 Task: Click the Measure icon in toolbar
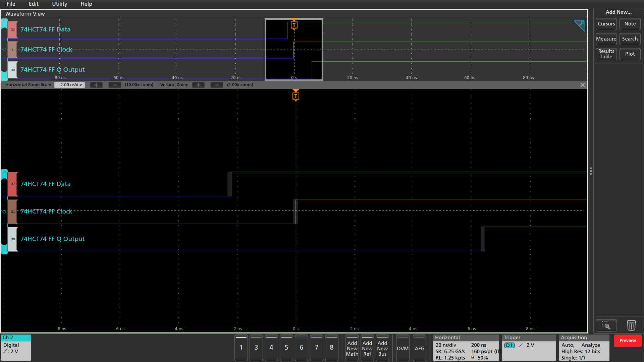point(606,39)
